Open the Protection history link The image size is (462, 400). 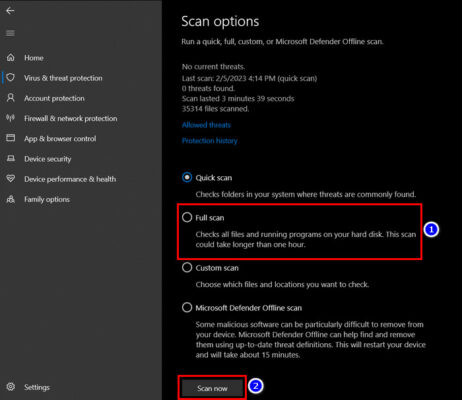[x=210, y=141]
